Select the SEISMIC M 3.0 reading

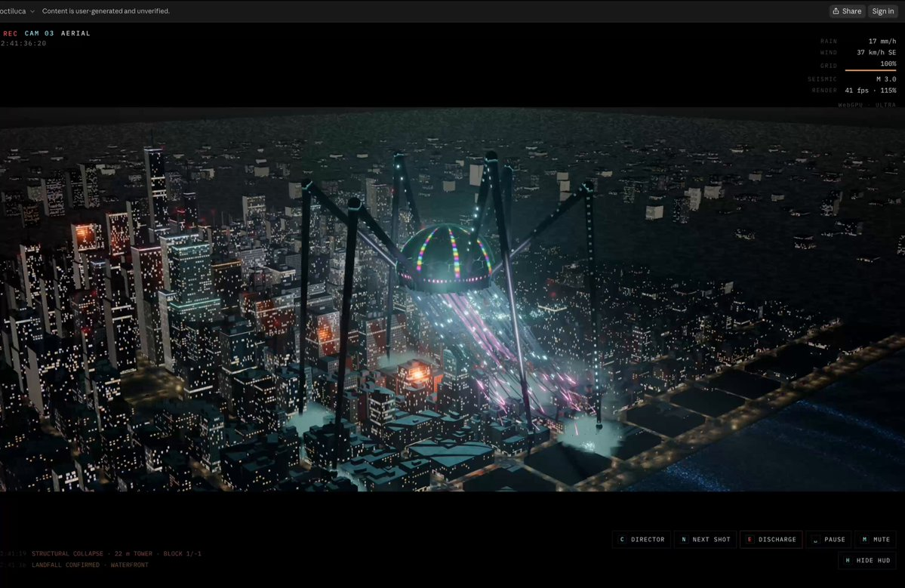(886, 79)
